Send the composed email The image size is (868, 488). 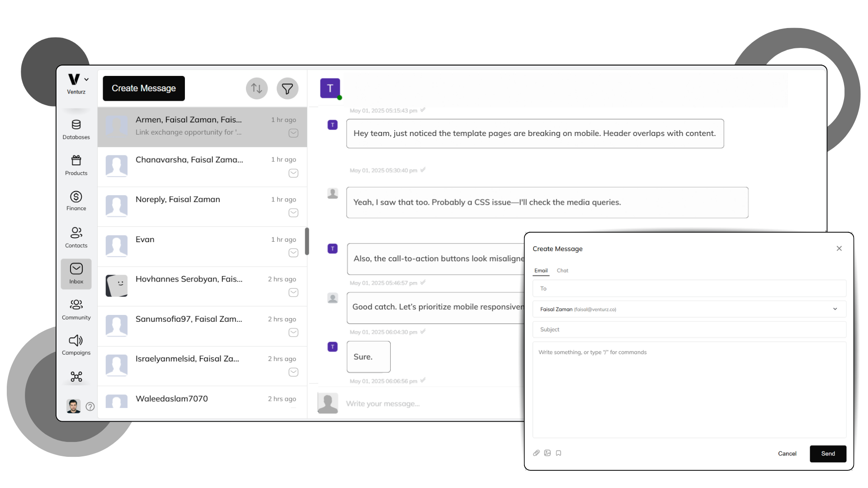[x=828, y=454]
